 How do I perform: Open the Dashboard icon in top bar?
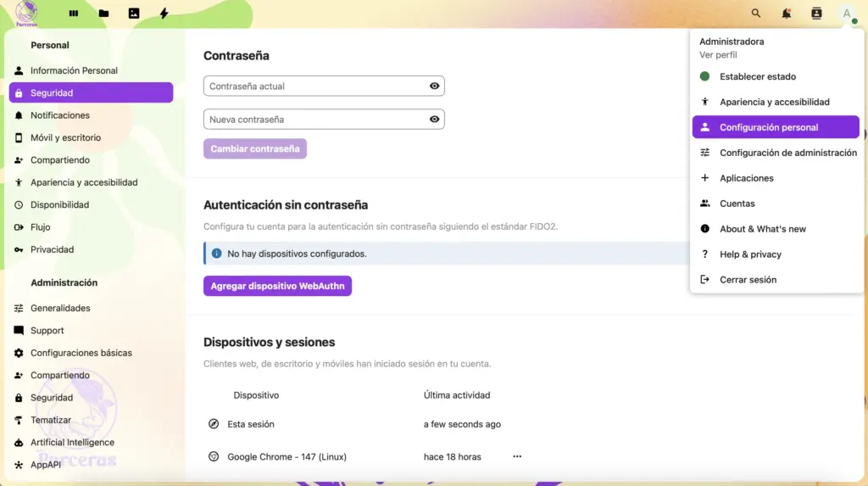(74, 14)
